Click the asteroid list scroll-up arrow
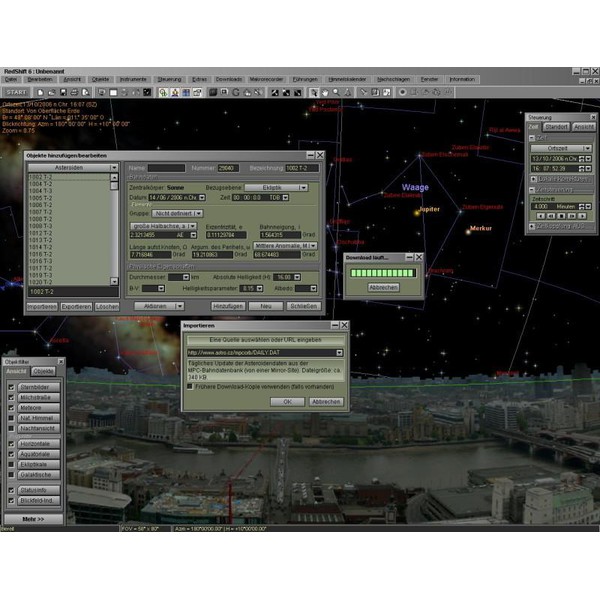 tap(114, 177)
